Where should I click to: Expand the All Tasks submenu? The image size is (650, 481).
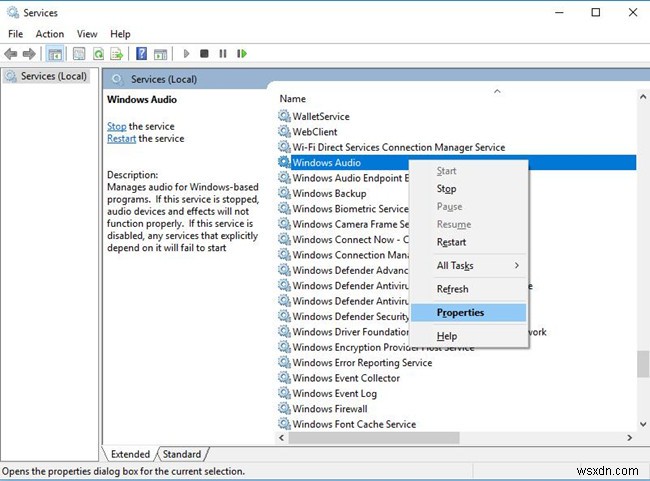(x=468, y=265)
